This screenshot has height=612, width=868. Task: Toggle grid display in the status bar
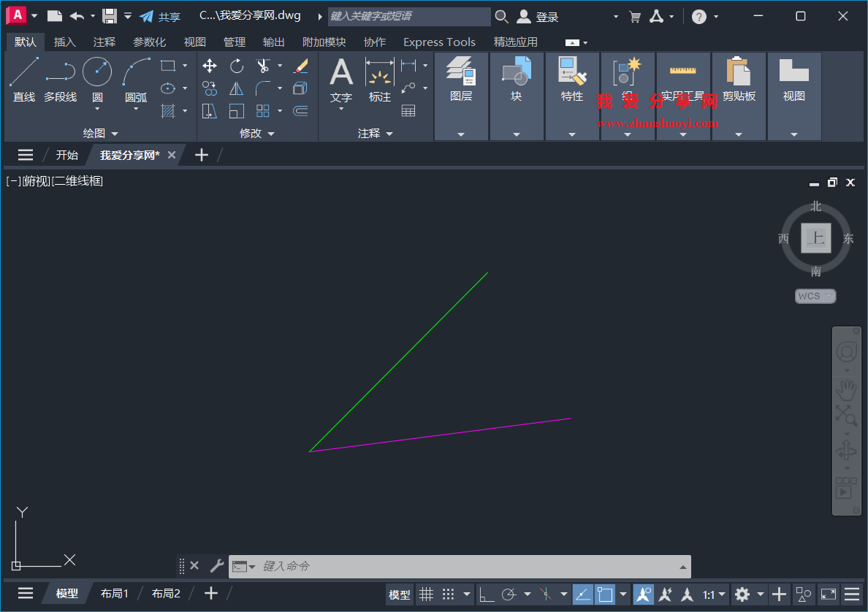coord(427,594)
